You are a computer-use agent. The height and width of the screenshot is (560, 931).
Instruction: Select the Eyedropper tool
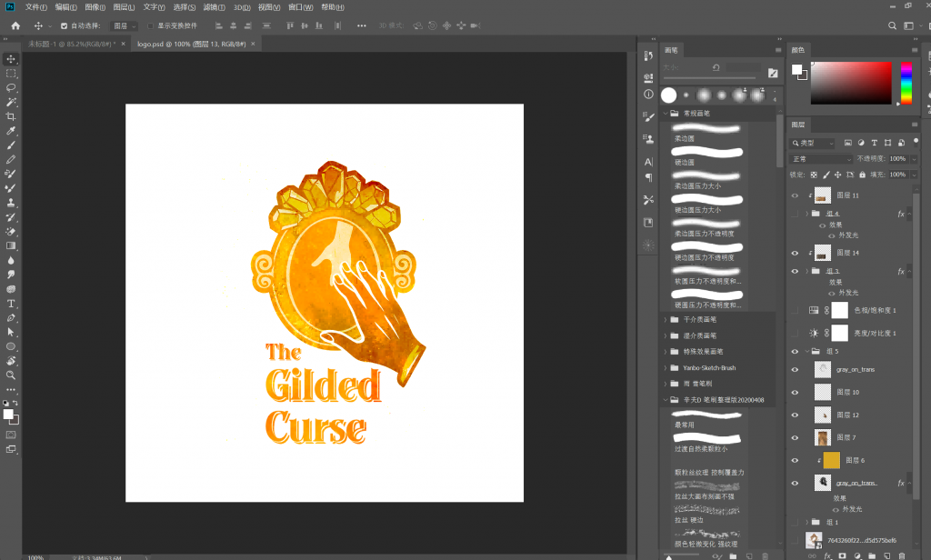[11, 131]
